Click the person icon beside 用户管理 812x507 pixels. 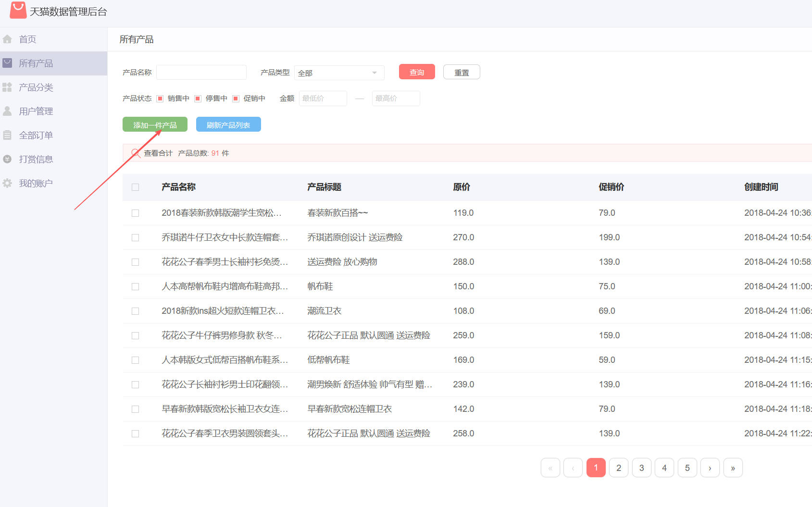click(x=7, y=111)
